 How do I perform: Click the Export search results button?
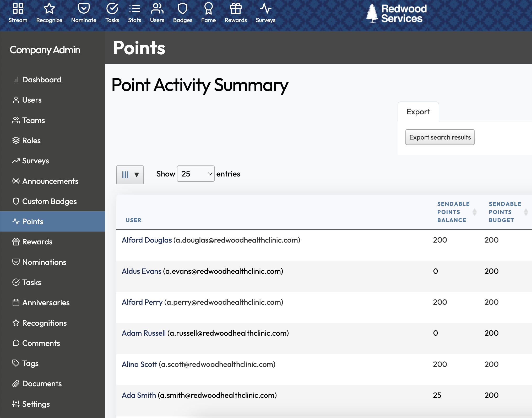click(440, 137)
